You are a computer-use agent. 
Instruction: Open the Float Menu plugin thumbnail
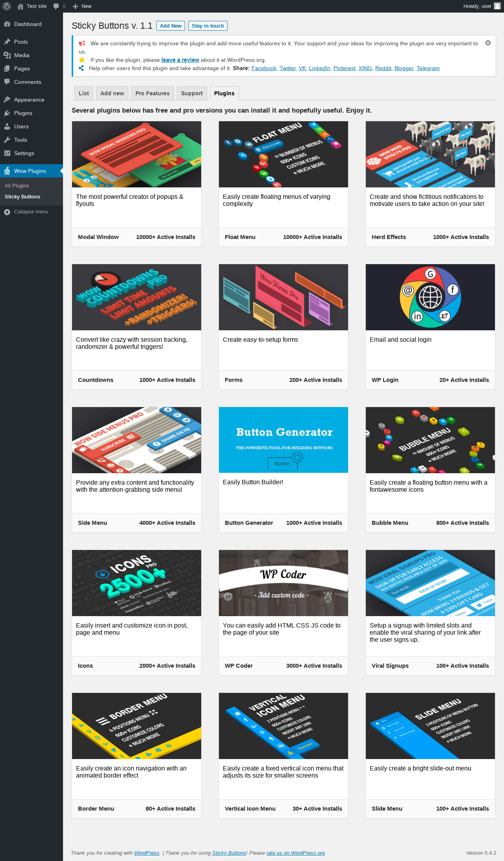(283, 154)
